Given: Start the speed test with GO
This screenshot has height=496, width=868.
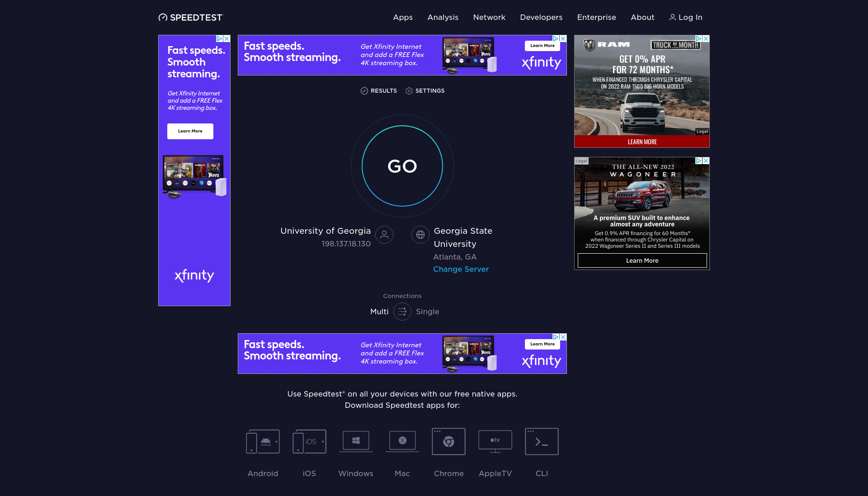Looking at the screenshot, I should click(402, 166).
